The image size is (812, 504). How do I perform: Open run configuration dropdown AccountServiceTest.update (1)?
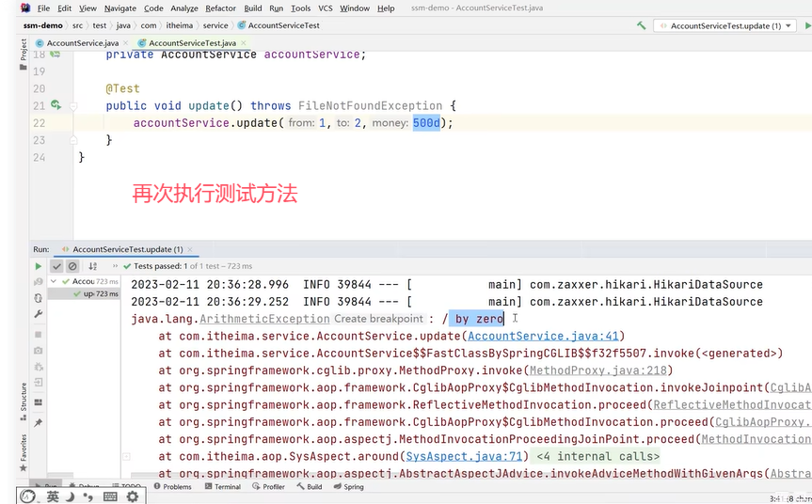click(725, 25)
